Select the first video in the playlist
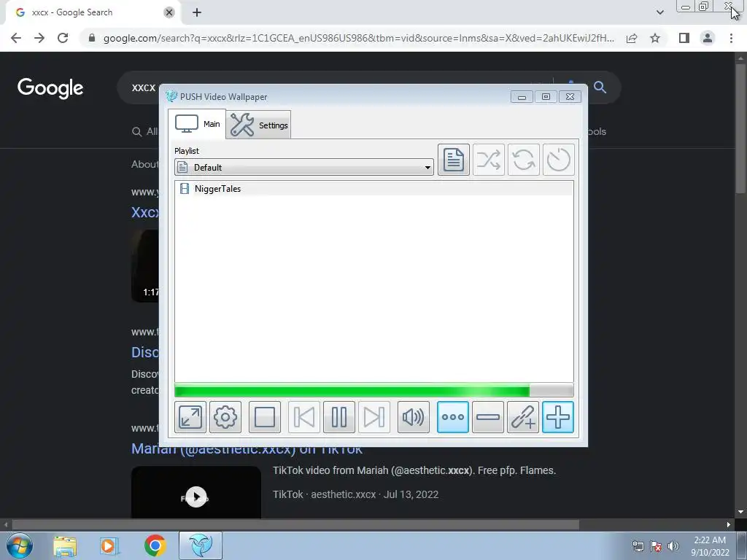The image size is (747, 560). (374, 189)
